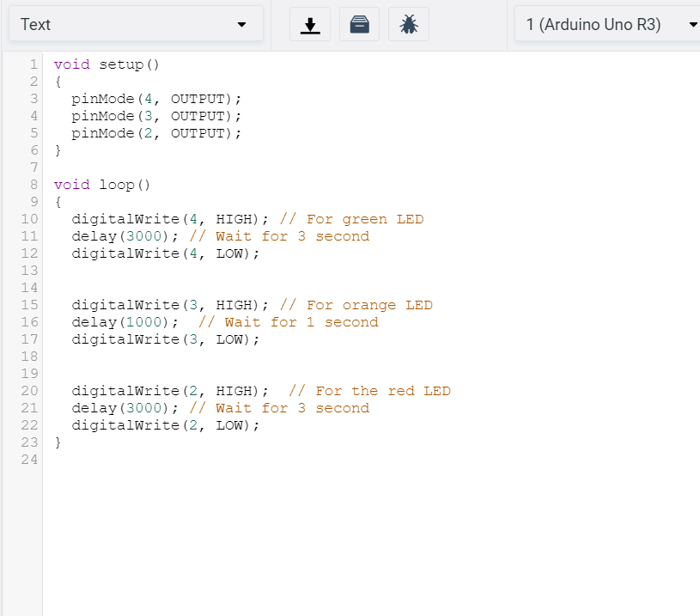The height and width of the screenshot is (616, 700).
Task: Download the sketch code
Action: [309, 24]
